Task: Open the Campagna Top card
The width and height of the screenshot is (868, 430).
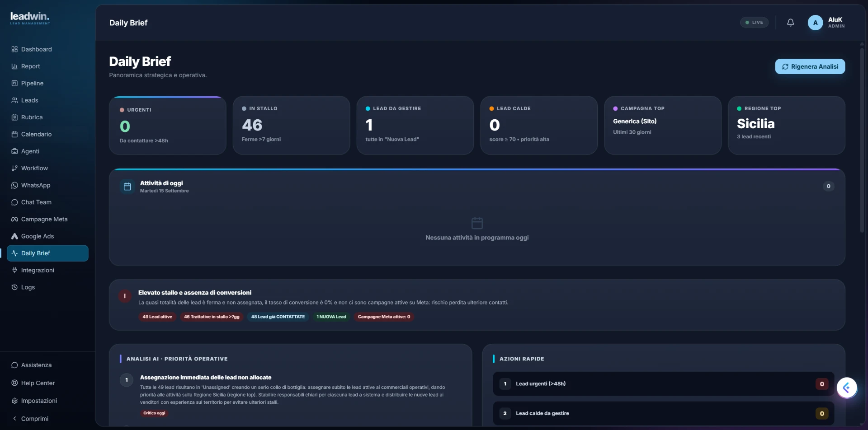Action: pyautogui.click(x=663, y=126)
